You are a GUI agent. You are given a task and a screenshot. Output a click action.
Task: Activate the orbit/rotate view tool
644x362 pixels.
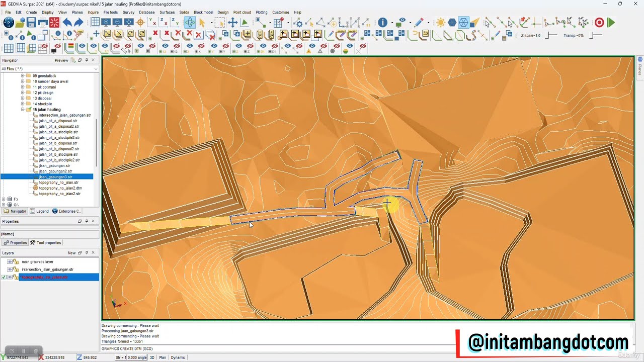[x=190, y=23]
